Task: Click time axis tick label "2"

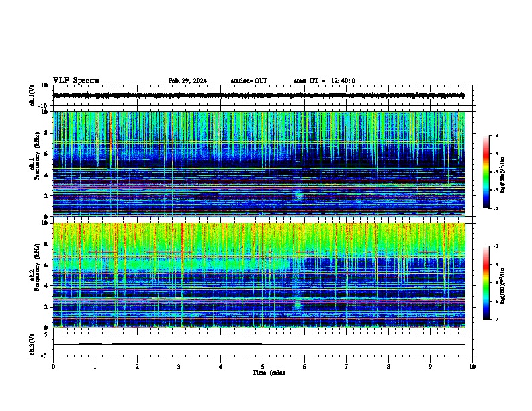Action: [137, 367]
